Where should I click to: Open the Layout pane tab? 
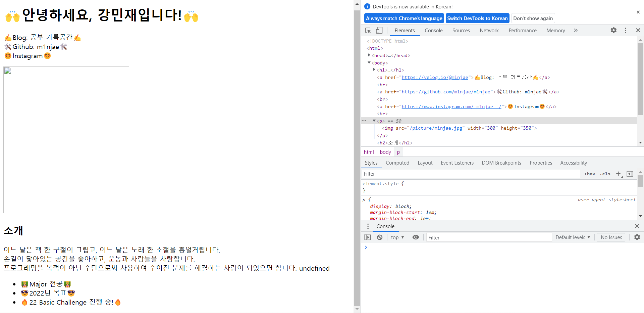425,163
